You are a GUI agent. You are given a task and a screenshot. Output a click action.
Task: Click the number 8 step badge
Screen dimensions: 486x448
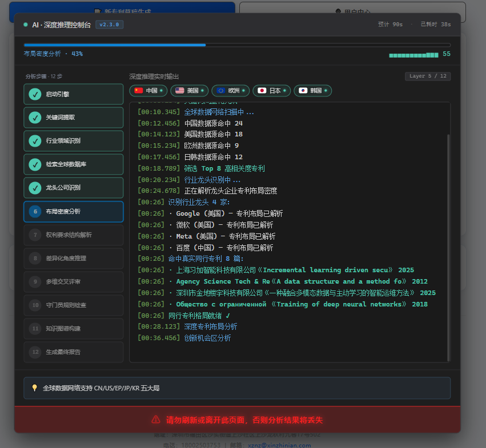click(x=35, y=259)
